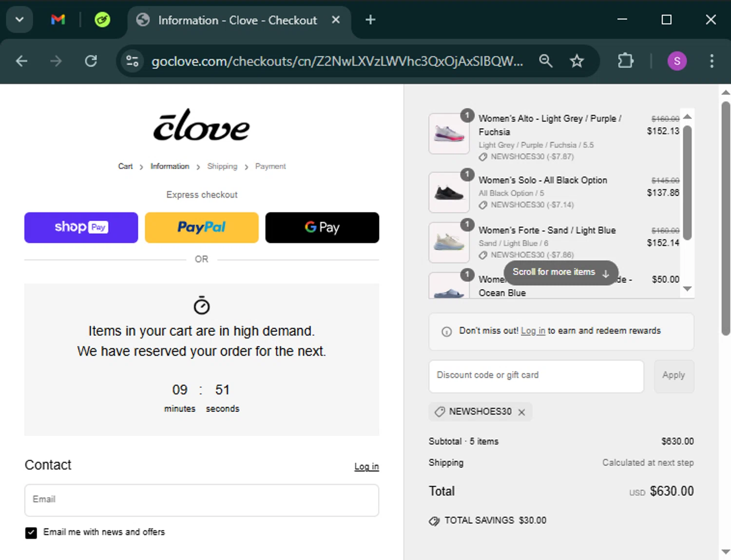Click the Subtotal 5 items label
This screenshot has width=731, height=560.
pyautogui.click(x=463, y=441)
